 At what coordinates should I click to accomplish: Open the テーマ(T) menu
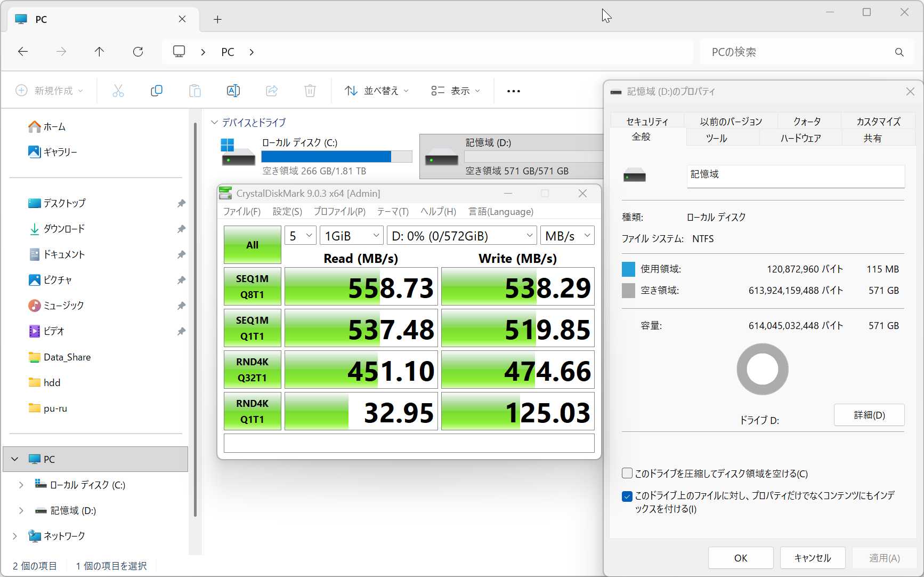click(393, 212)
